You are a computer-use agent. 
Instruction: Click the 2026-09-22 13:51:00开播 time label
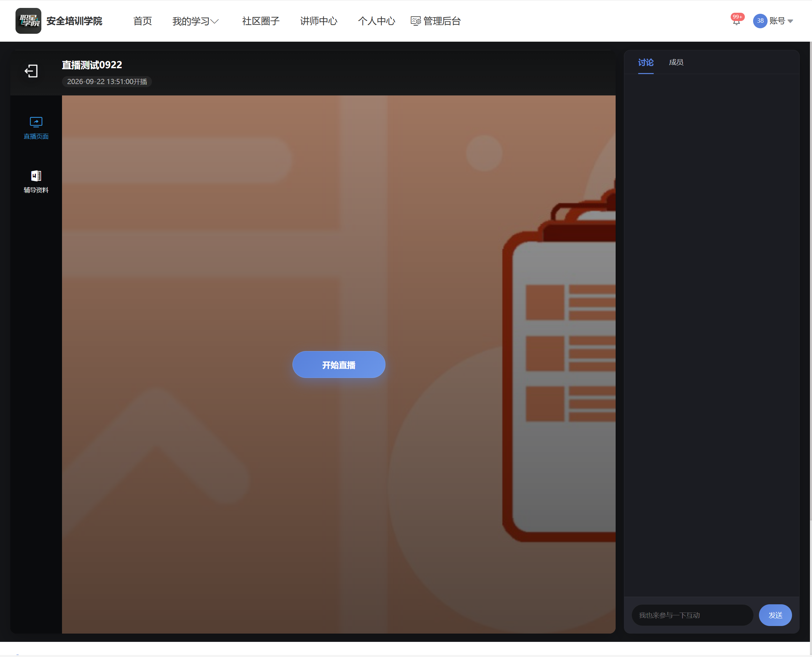click(x=107, y=82)
